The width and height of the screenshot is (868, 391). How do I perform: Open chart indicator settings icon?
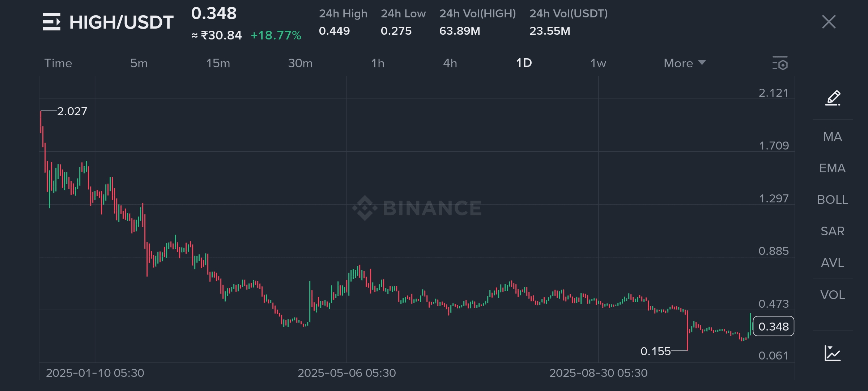780,63
